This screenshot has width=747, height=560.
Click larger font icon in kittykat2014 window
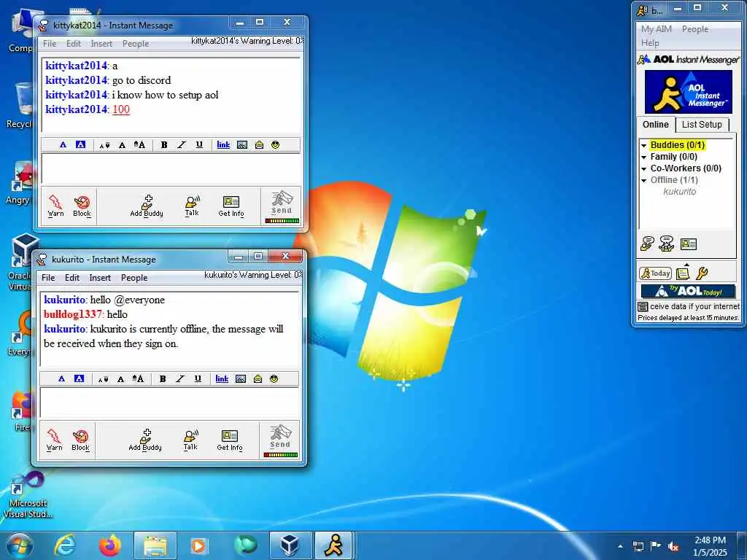coord(139,145)
